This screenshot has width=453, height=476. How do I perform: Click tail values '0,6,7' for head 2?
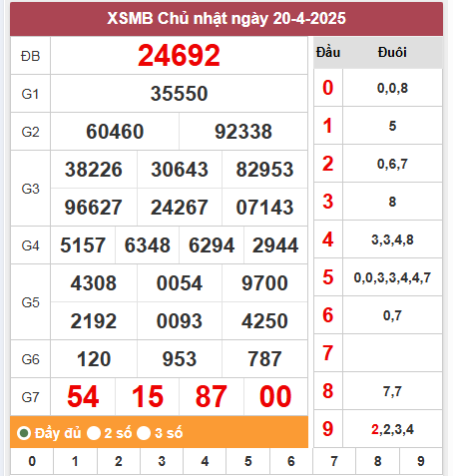392,164
